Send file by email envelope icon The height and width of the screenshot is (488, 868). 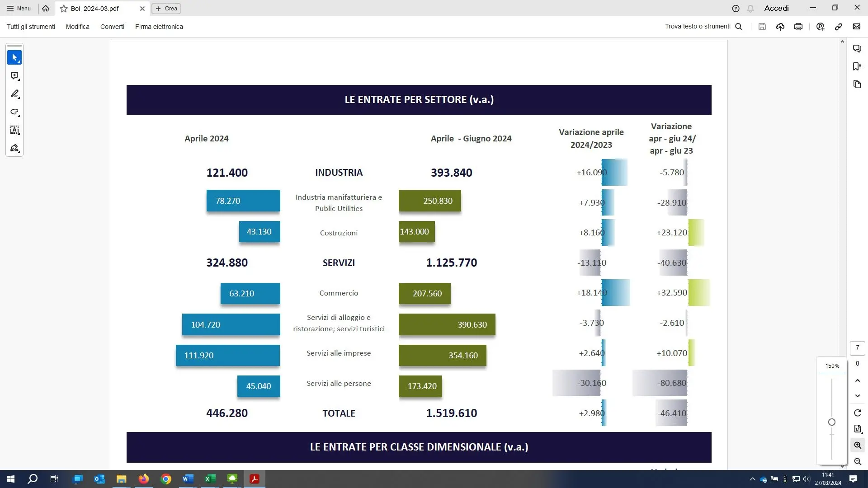[857, 27]
